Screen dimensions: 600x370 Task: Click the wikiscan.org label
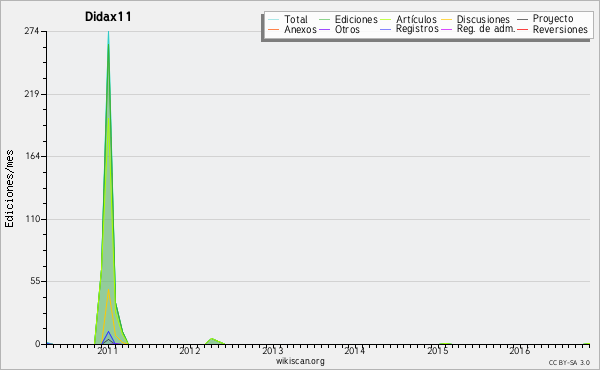300,361
